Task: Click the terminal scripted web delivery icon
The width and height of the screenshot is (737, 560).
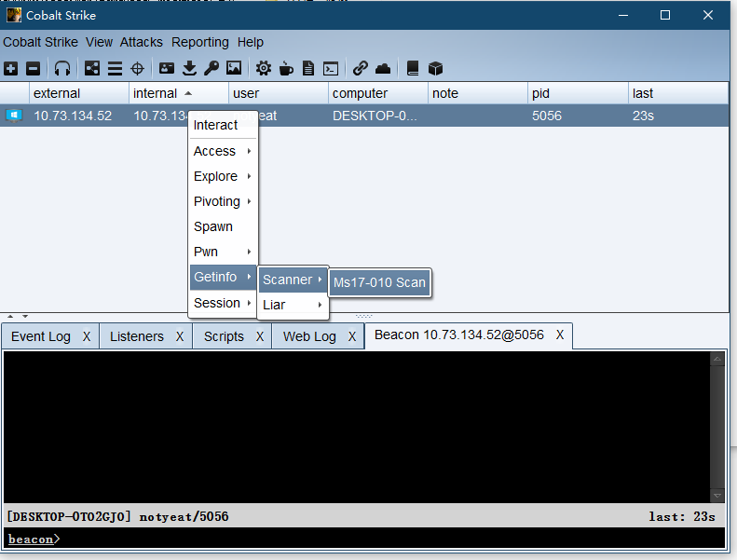Action: [331, 69]
